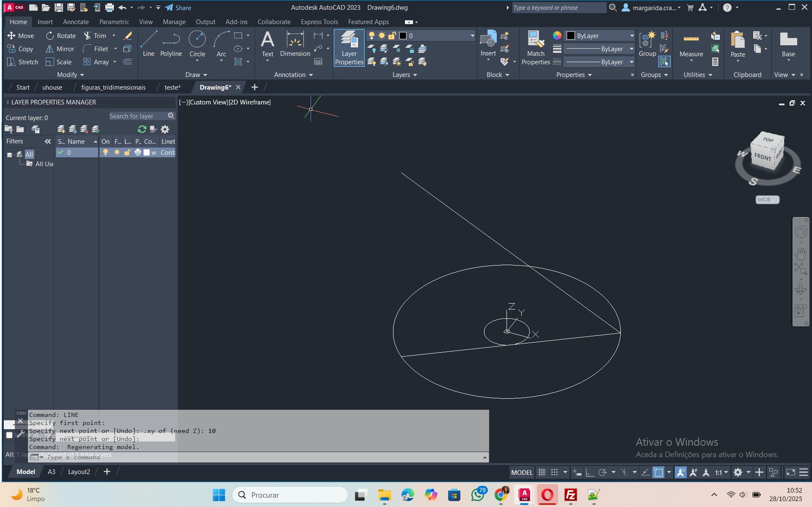The height and width of the screenshot is (507, 812).
Task: Toggle snap mode in status bar
Action: (554, 472)
